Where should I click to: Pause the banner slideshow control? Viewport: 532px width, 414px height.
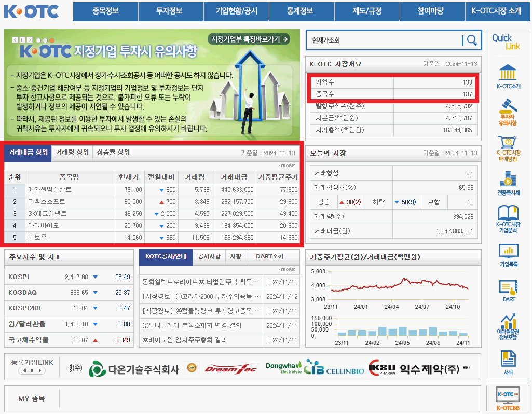point(22,40)
